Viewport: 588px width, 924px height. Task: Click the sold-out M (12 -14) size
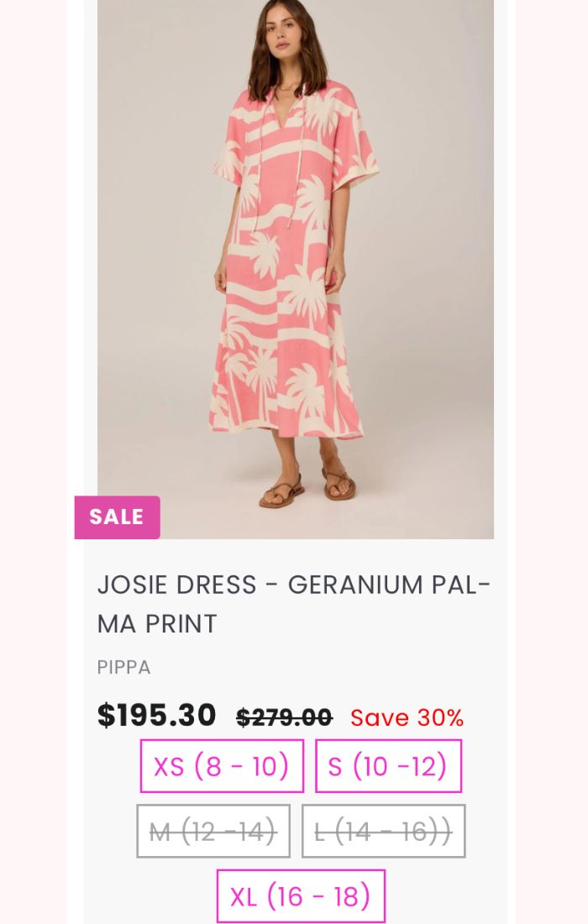tap(213, 831)
